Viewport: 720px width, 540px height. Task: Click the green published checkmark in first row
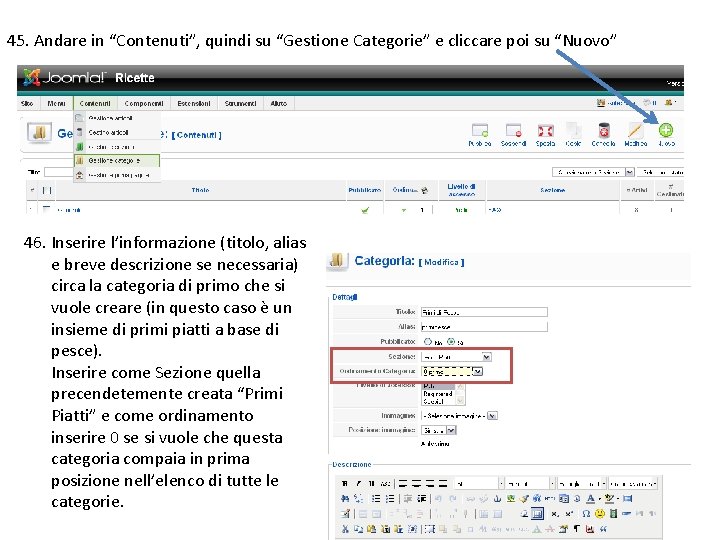[x=365, y=210]
